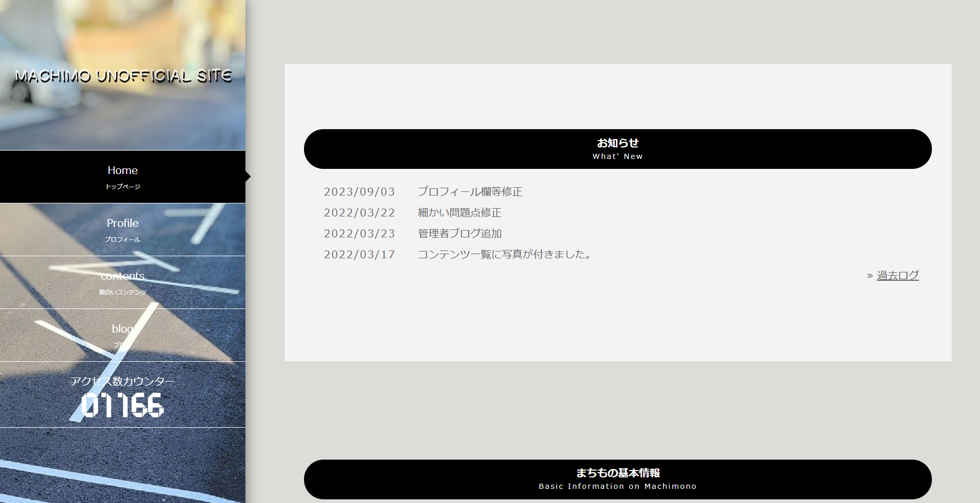Viewport: 980px width, 503px height.
Task: Click the 管理者ブログ追加 news item
Action: pyautogui.click(x=459, y=233)
